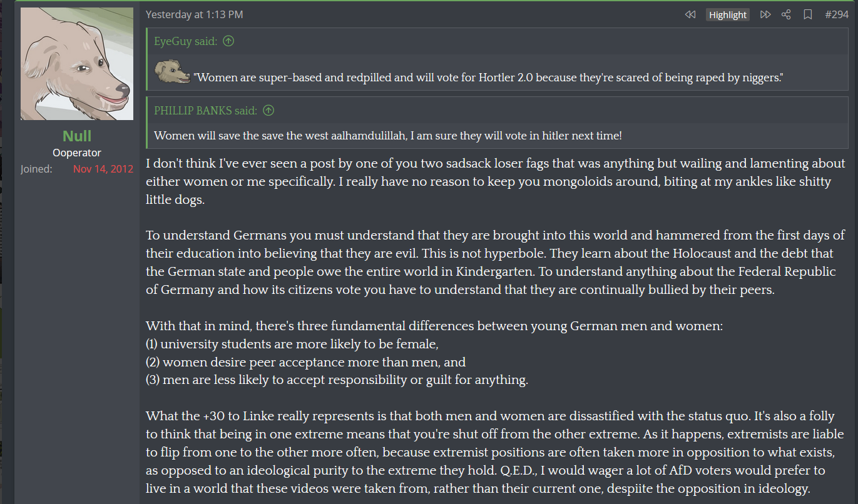
Task: Open the #294 post permalink
Action: pyautogui.click(x=837, y=14)
